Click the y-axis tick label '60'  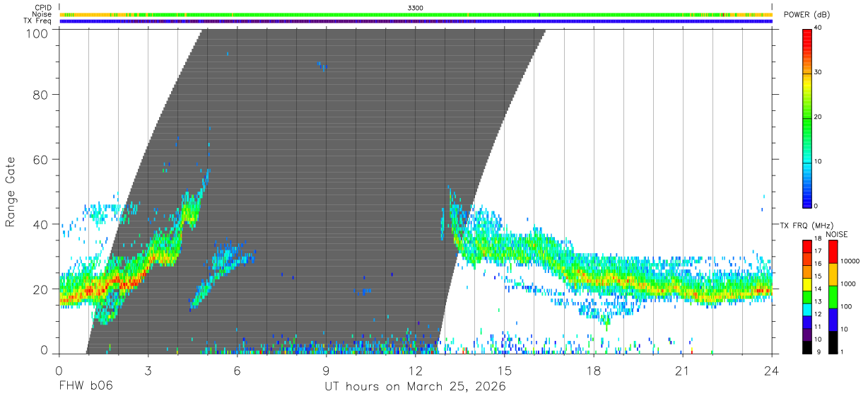tap(40, 160)
